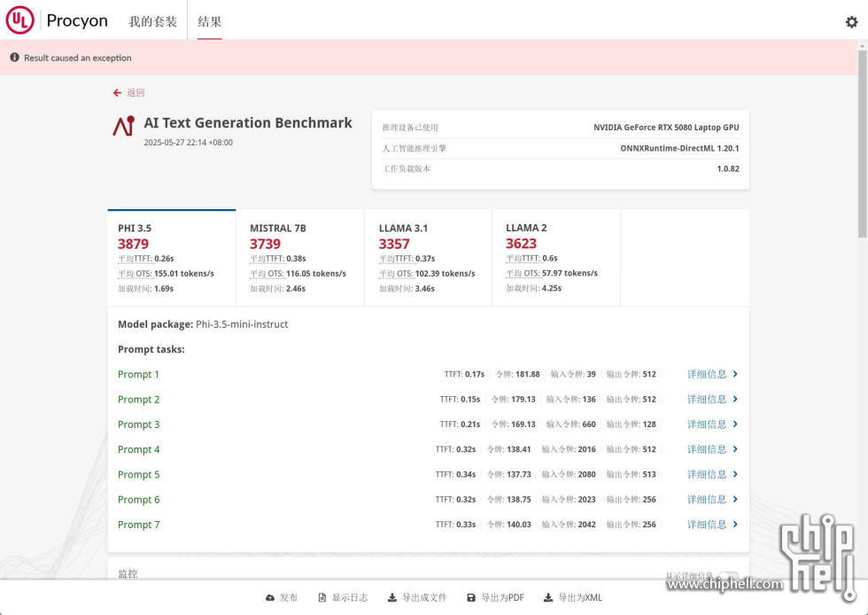
Task: Click the date 2025-05-27 22:14 +08:00
Action: [x=188, y=143]
